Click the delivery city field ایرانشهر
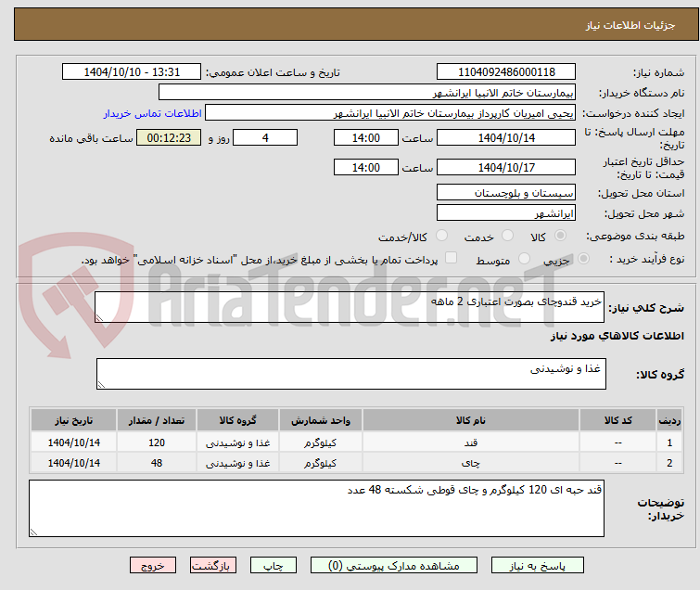The image size is (700, 590). click(506, 213)
